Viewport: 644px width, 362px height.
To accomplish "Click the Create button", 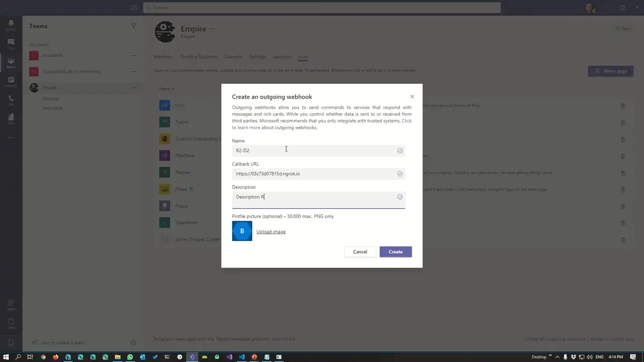I will 395,251.
